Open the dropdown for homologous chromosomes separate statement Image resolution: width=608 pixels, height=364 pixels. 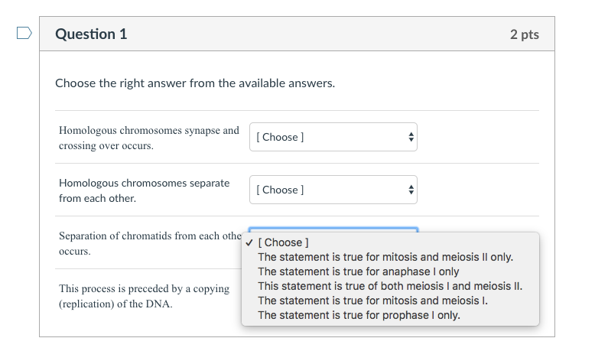pos(333,190)
